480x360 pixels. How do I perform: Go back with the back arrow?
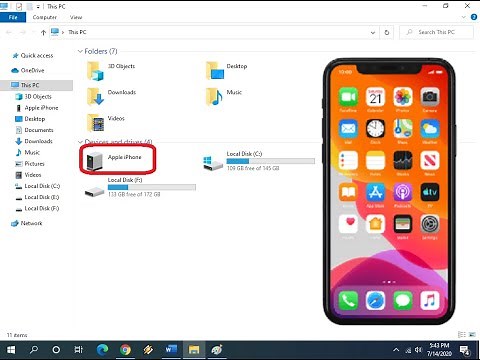click(x=9, y=32)
